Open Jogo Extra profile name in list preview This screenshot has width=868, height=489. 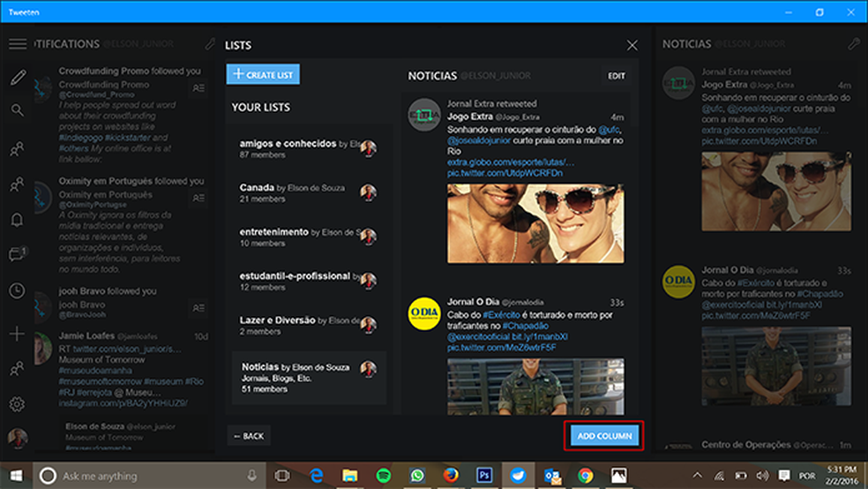pos(470,117)
